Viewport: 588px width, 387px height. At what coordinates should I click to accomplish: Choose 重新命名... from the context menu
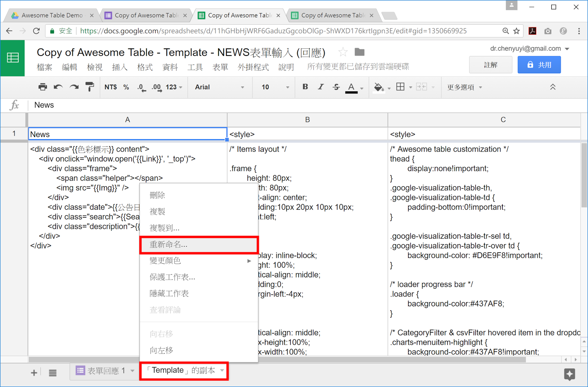(199, 245)
